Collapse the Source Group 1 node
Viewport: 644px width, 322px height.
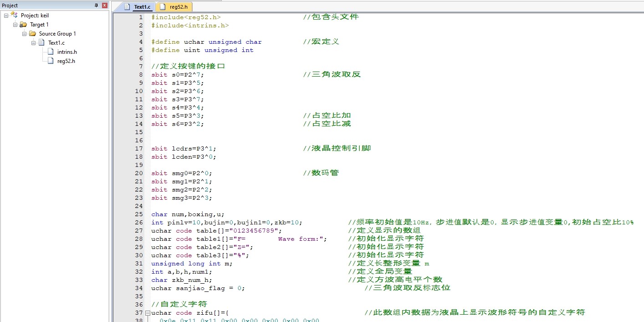click(24, 34)
